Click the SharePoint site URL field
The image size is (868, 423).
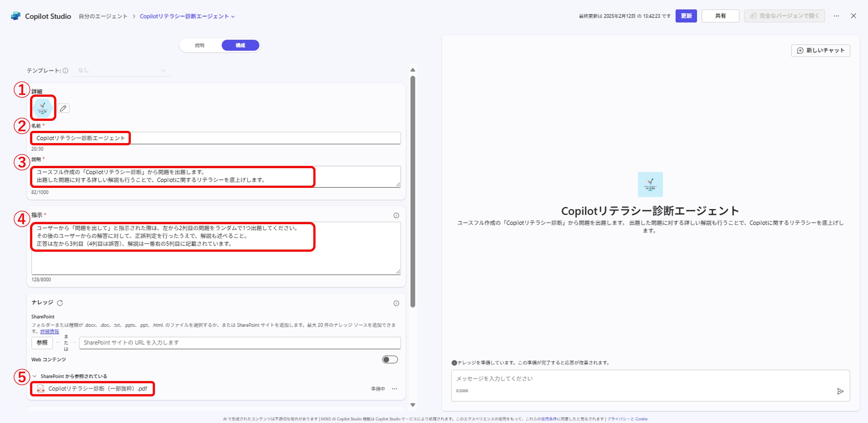click(x=240, y=343)
